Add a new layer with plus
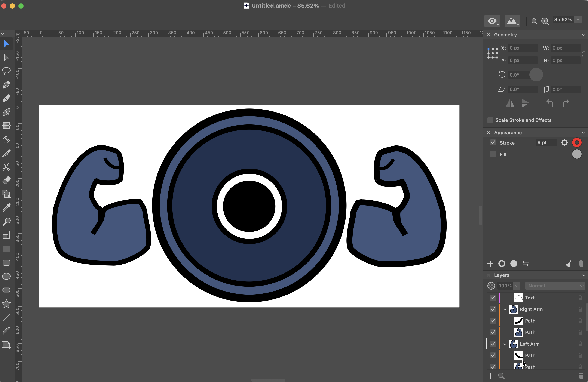The height and width of the screenshot is (382, 588). pos(490,376)
